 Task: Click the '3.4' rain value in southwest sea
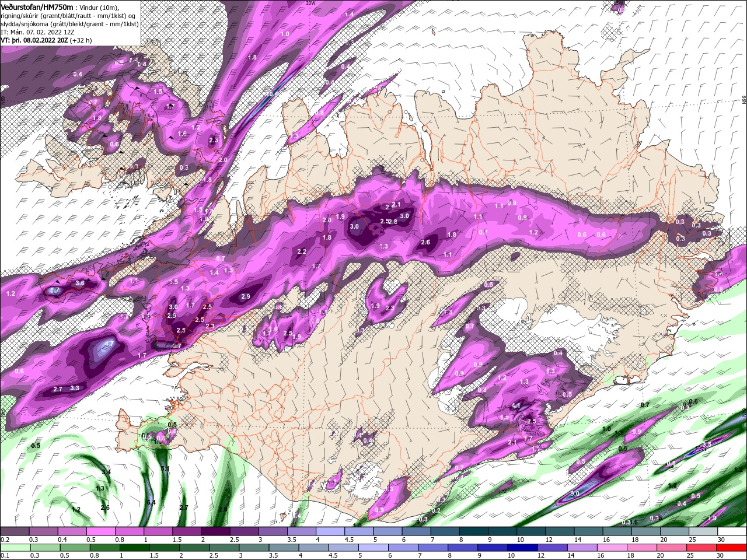point(106,472)
